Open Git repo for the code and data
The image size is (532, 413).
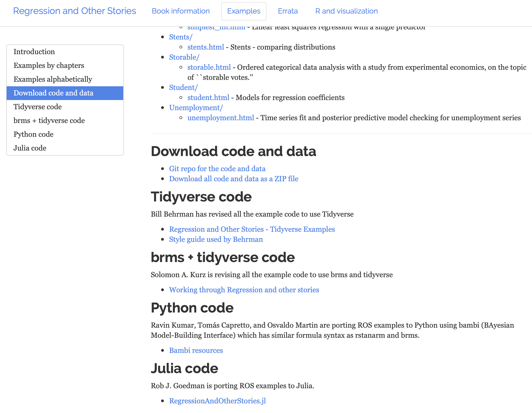[217, 169]
